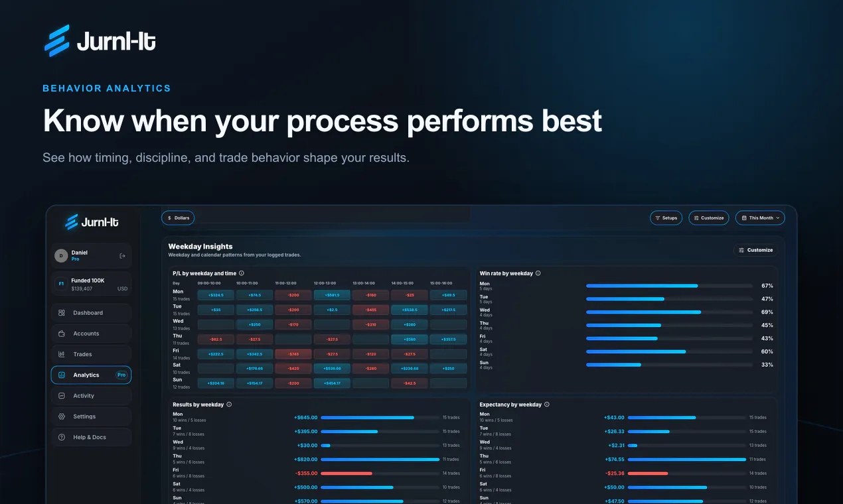Click the Trades candlestick icon

point(61,354)
